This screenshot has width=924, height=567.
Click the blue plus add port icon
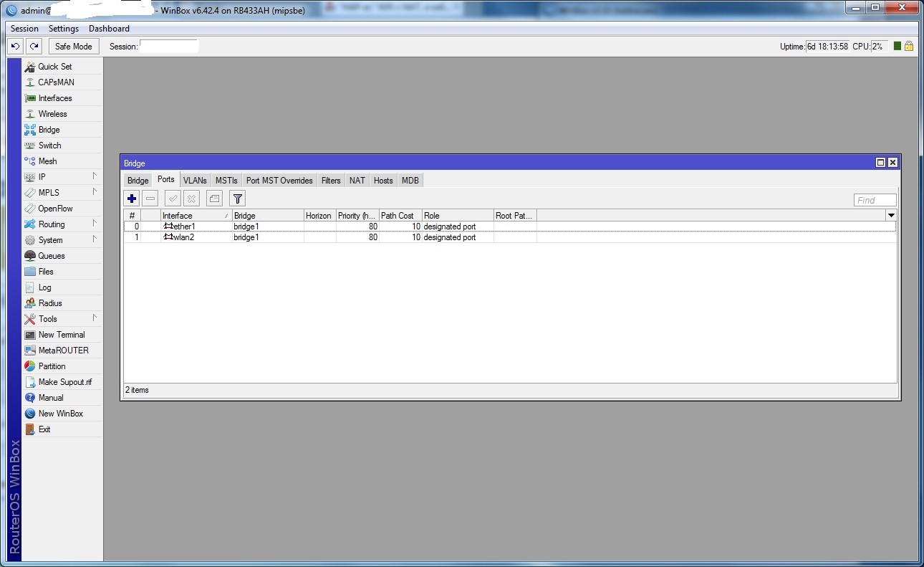(132, 199)
